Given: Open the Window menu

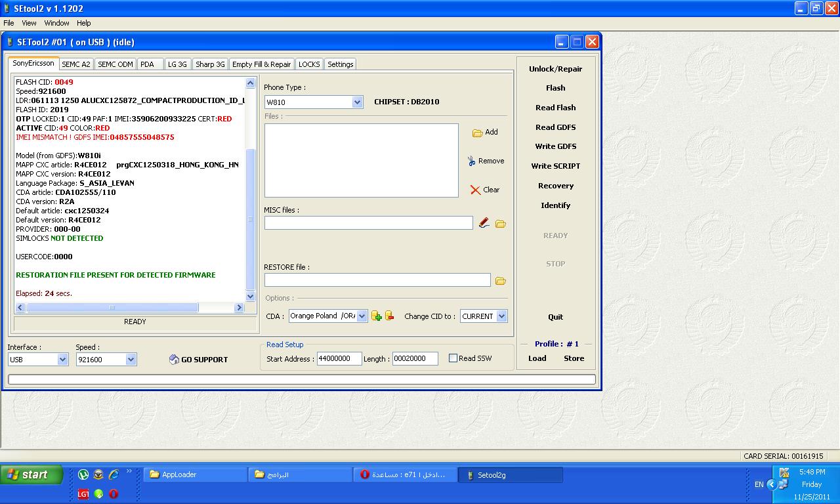Looking at the screenshot, I should 56,23.
